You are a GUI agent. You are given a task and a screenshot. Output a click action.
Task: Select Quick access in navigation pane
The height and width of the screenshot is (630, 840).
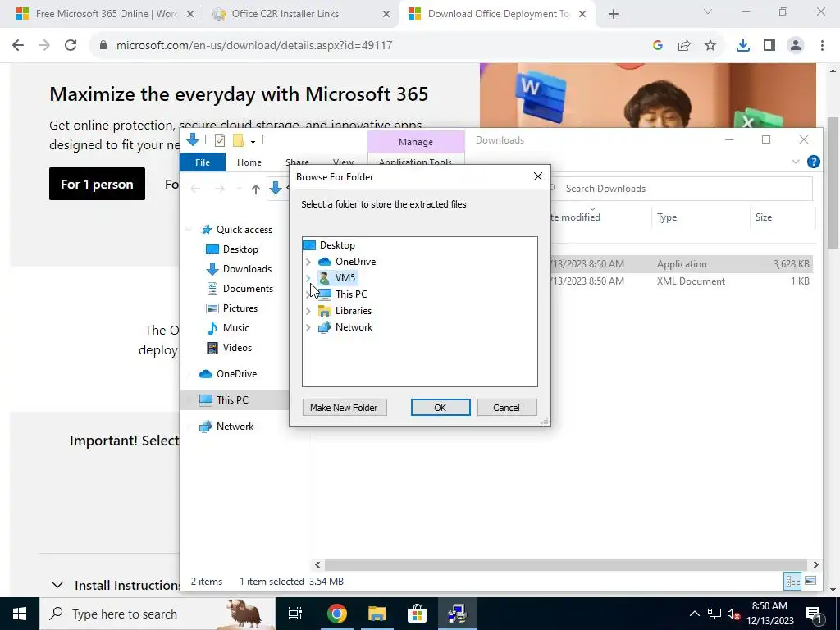tap(237, 230)
